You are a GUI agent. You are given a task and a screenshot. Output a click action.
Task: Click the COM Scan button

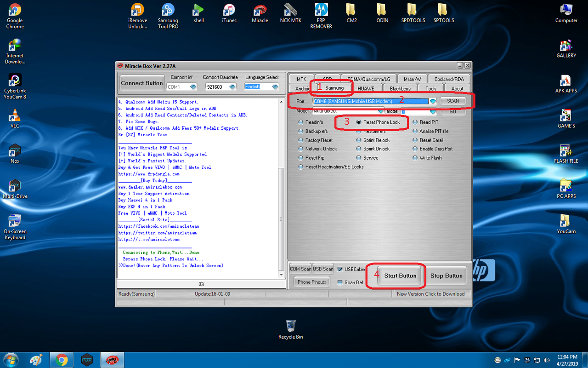pyautogui.click(x=300, y=269)
